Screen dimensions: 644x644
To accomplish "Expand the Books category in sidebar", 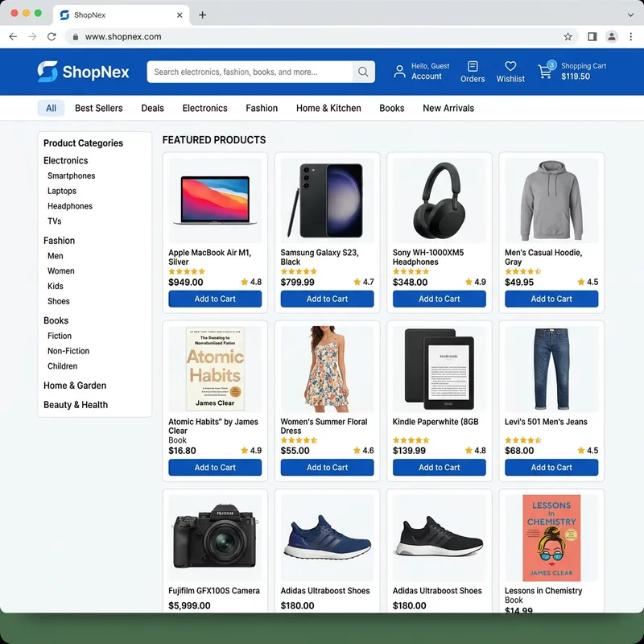I will pos(56,320).
